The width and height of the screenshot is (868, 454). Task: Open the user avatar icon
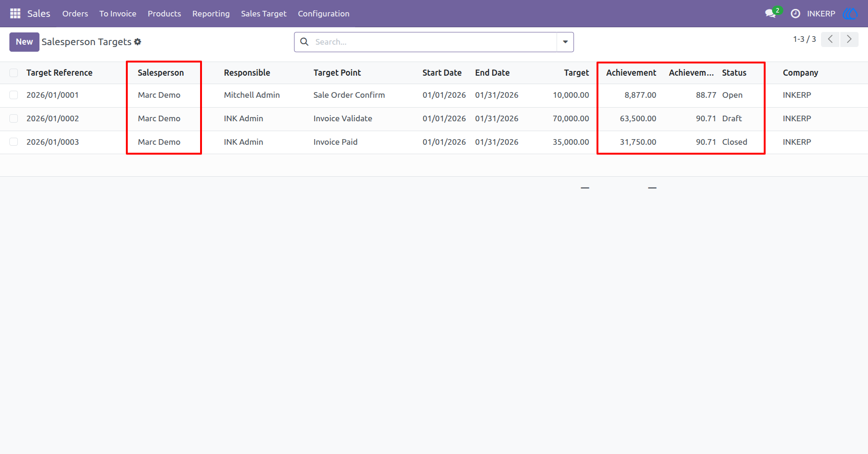click(850, 14)
